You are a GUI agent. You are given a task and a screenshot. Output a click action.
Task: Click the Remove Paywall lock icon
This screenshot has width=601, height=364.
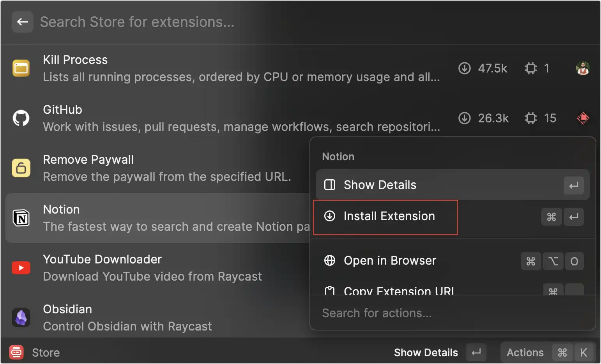tap(21, 168)
